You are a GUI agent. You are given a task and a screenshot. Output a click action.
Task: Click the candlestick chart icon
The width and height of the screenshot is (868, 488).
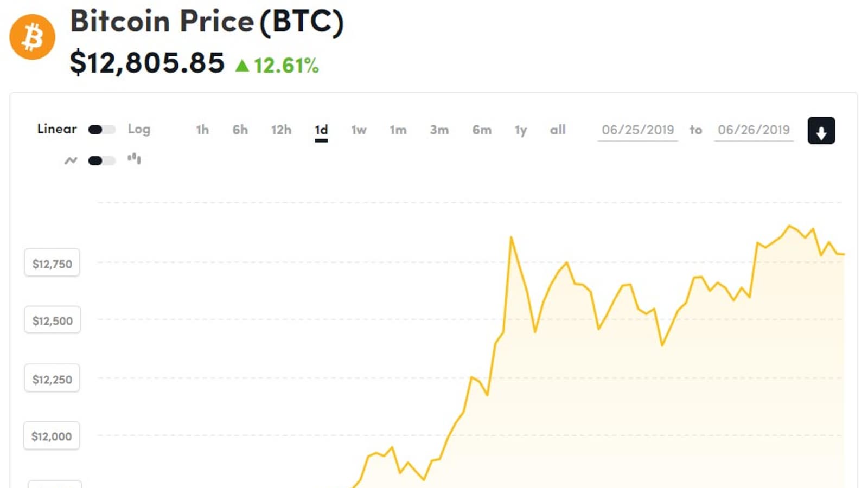click(x=134, y=159)
